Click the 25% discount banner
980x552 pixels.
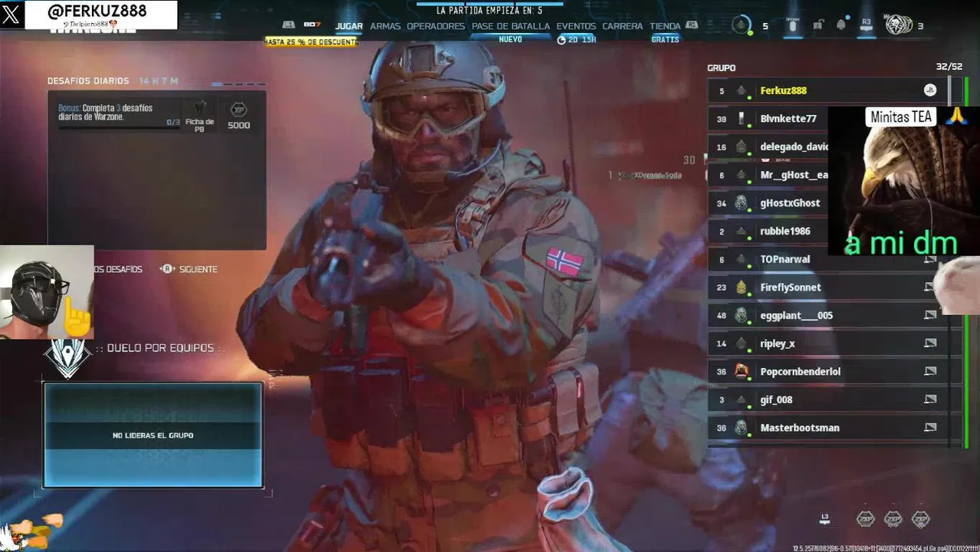pos(311,41)
